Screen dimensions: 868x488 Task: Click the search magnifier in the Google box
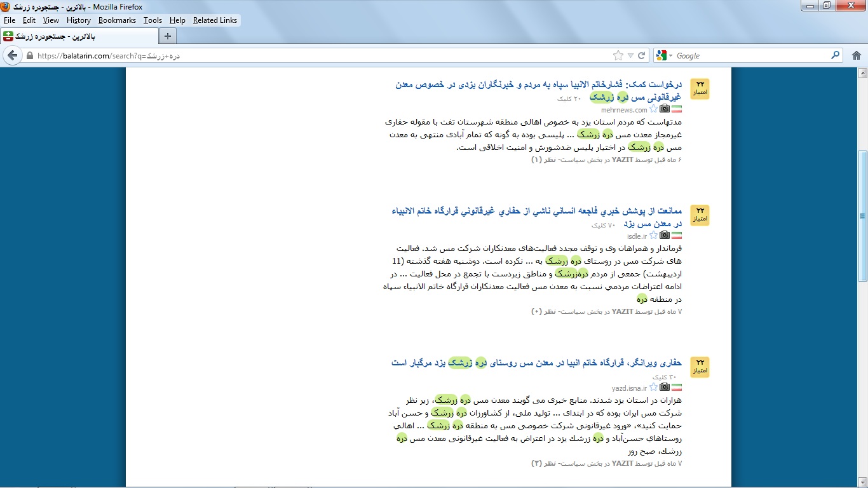(836, 55)
